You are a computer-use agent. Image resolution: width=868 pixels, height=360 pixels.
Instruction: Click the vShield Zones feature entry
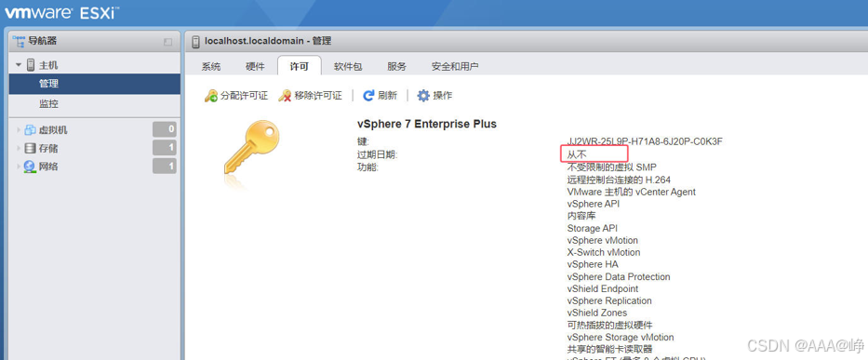pyautogui.click(x=597, y=313)
